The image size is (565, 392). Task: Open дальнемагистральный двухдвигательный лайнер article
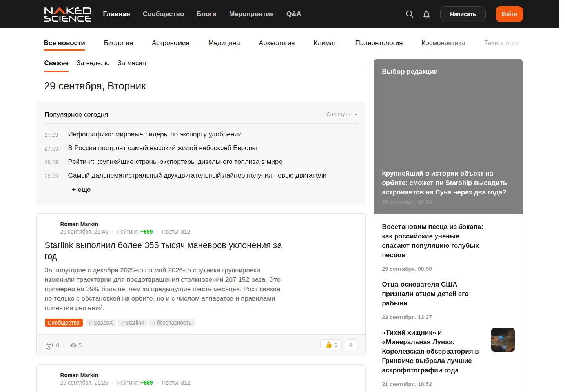coord(197,175)
